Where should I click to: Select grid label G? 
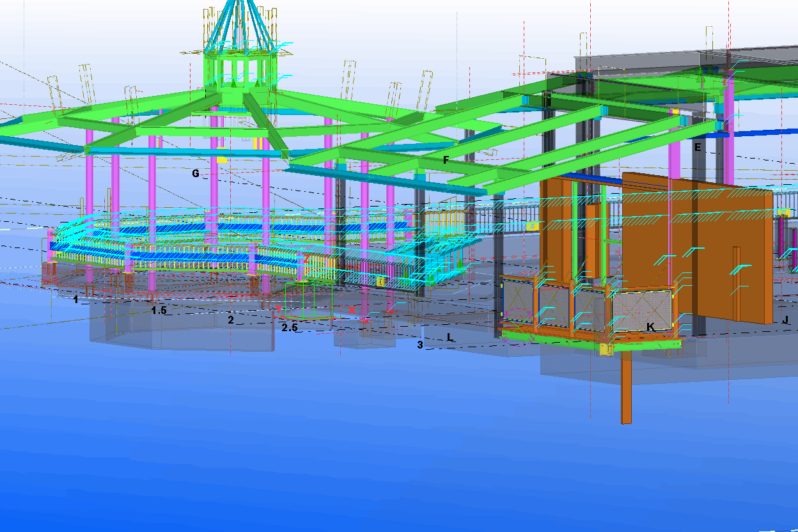click(196, 173)
